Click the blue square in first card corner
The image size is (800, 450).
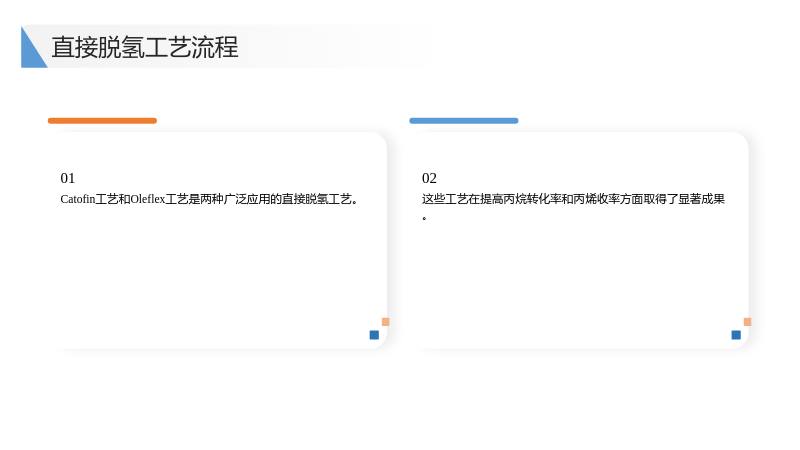tap(374, 335)
